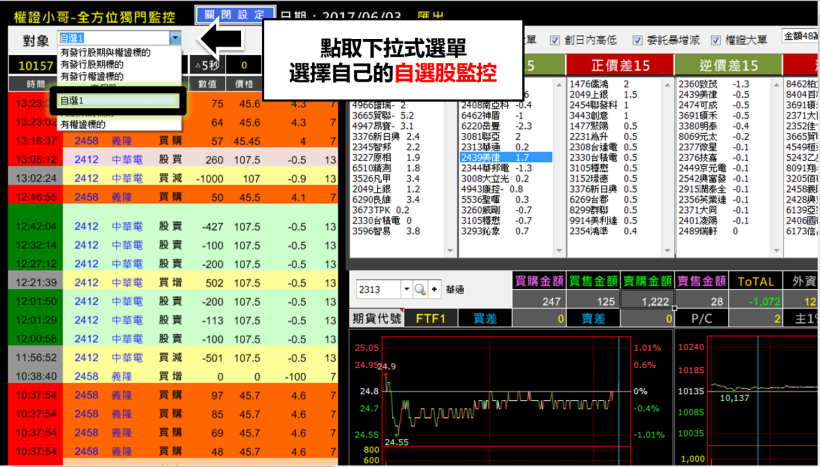Click the 金額48 input box
Viewport: 820px width, 467px height.
[801, 36]
